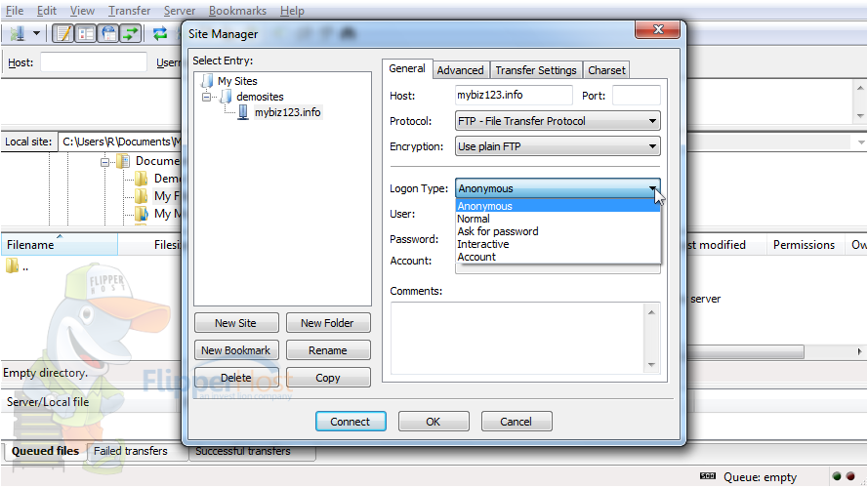Toggle remote directory tree icon
This screenshot has height=488, width=868.
[108, 34]
